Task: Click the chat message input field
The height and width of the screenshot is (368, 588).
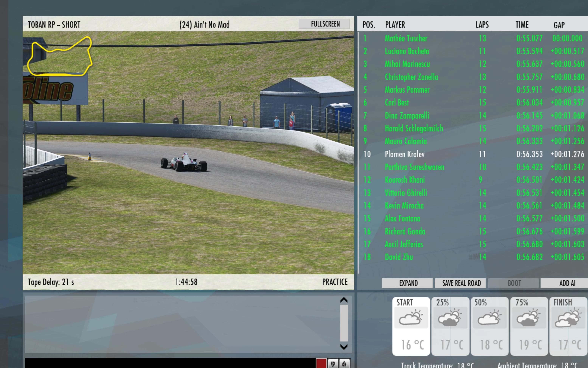Action: click(x=170, y=363)
